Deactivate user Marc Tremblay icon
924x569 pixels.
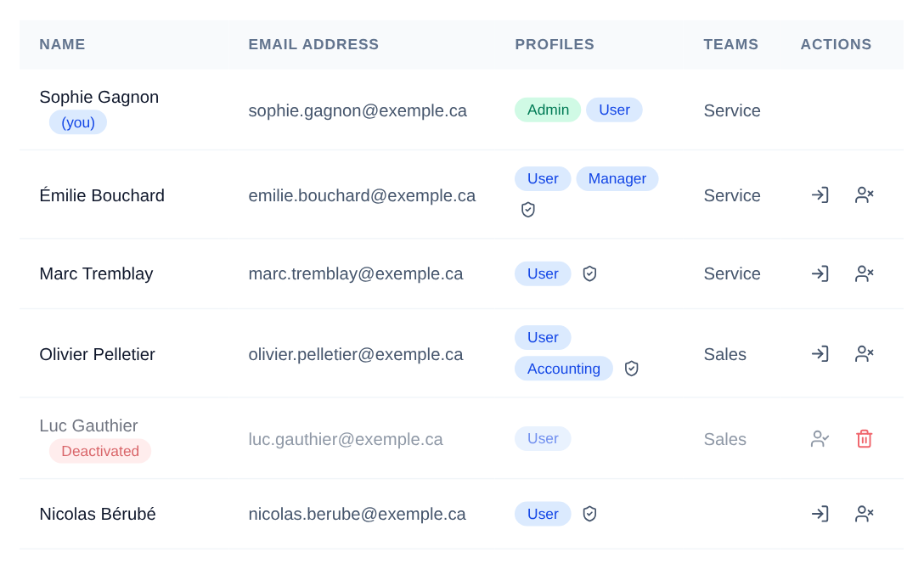coord(864,273)
